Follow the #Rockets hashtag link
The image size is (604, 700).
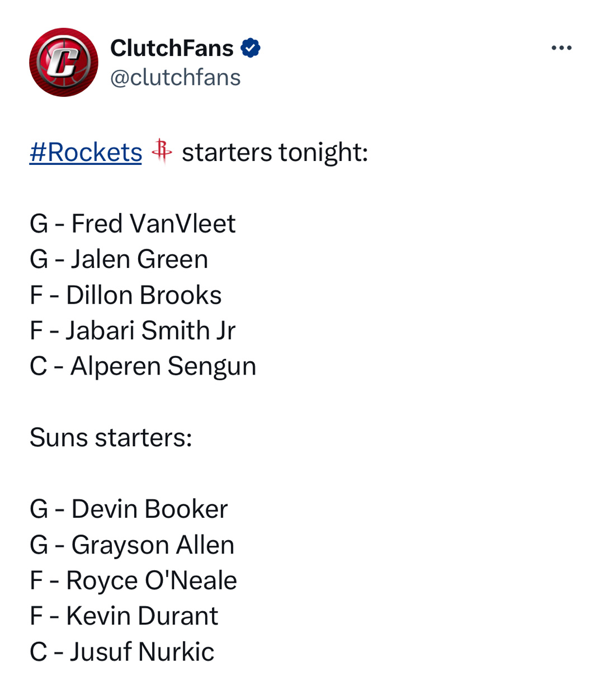(86, 152)
